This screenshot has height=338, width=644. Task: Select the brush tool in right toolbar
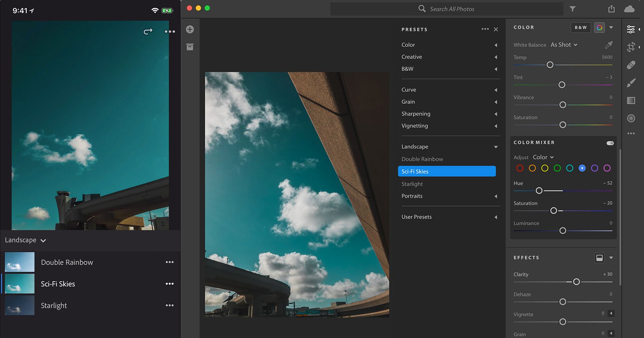click(x=631, y=83)
